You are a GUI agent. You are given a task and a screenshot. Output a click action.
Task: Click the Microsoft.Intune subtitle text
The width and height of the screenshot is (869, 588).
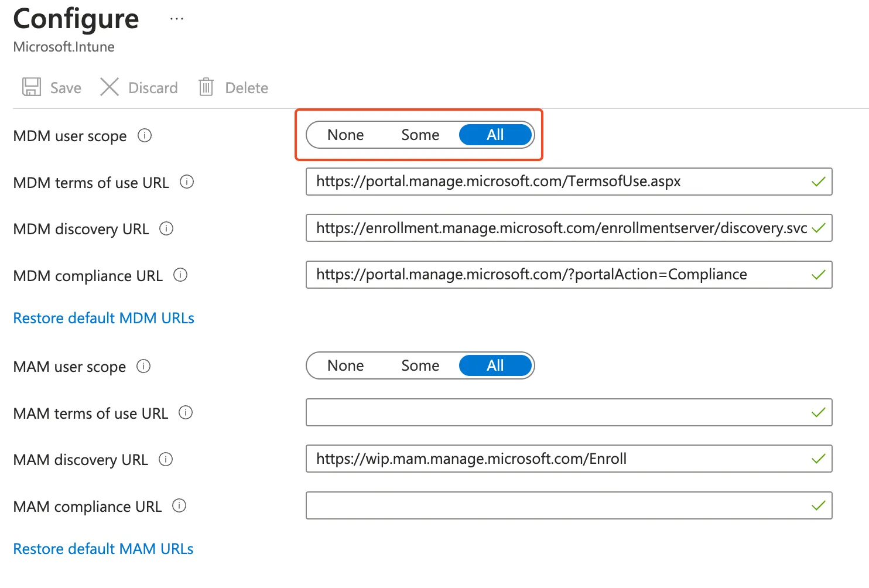[64, 47]
